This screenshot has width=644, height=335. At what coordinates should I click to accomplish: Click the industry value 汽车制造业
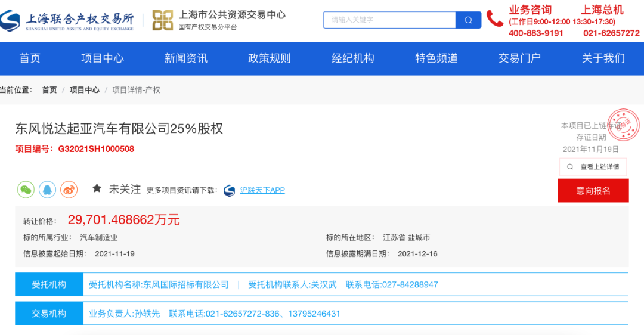[99, 238]
